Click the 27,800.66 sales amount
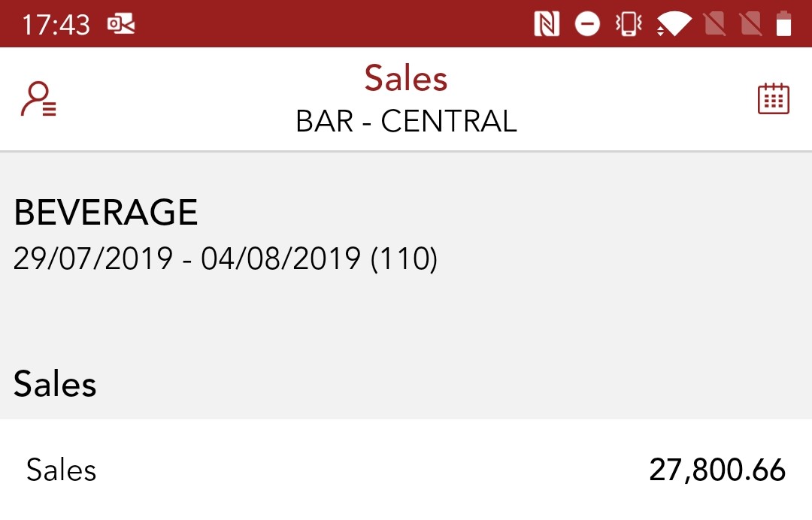This screenshot has width=812, height=520. coord(717,470)
